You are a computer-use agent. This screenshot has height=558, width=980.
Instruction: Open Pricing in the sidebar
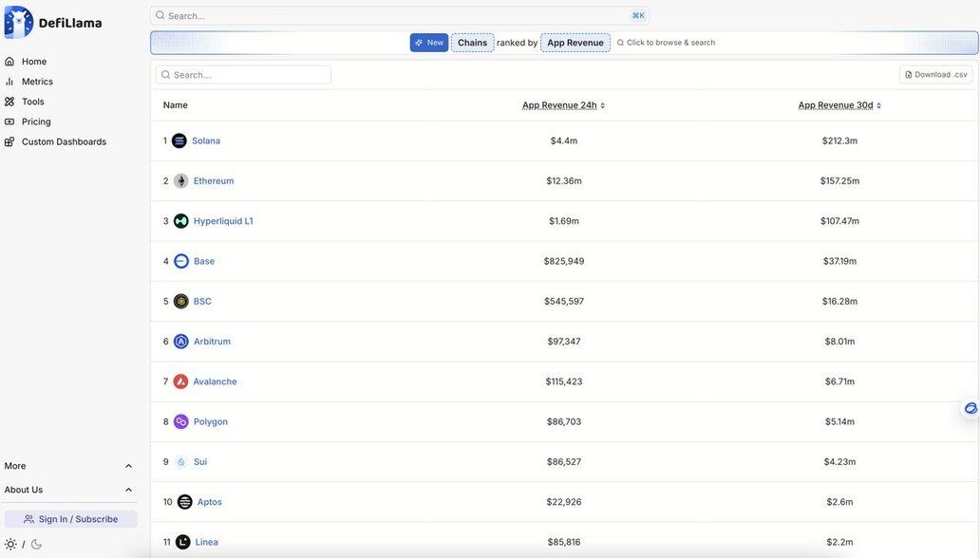pos(36,121)
